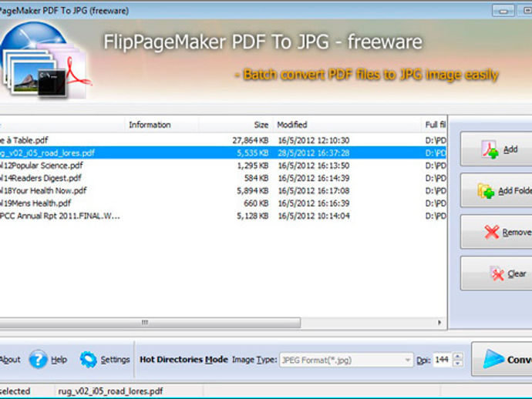Screen dimensions: 532x399
Task: Click the 16/5/2012 16:13:50 date cell
Action: (x=314, y=166)
